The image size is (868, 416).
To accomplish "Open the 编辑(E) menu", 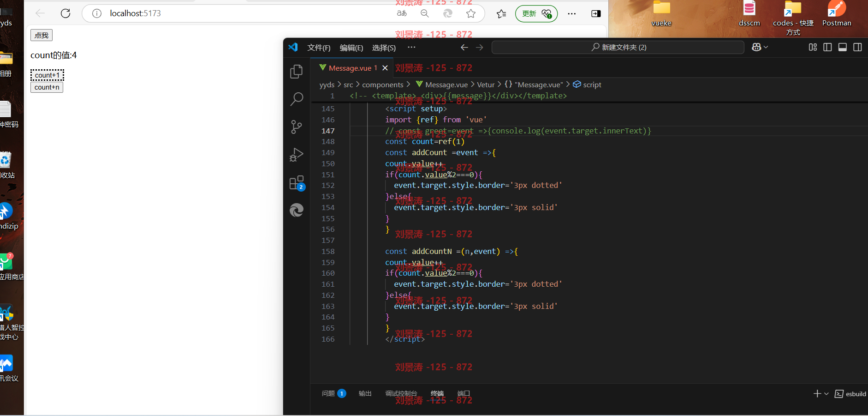I will point(351,48).
